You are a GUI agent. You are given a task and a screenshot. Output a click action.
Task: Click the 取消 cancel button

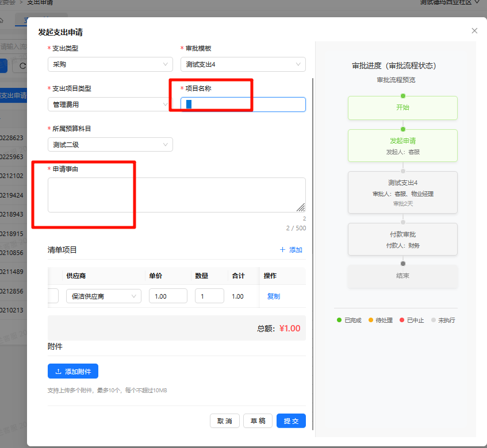click(224, 421)
